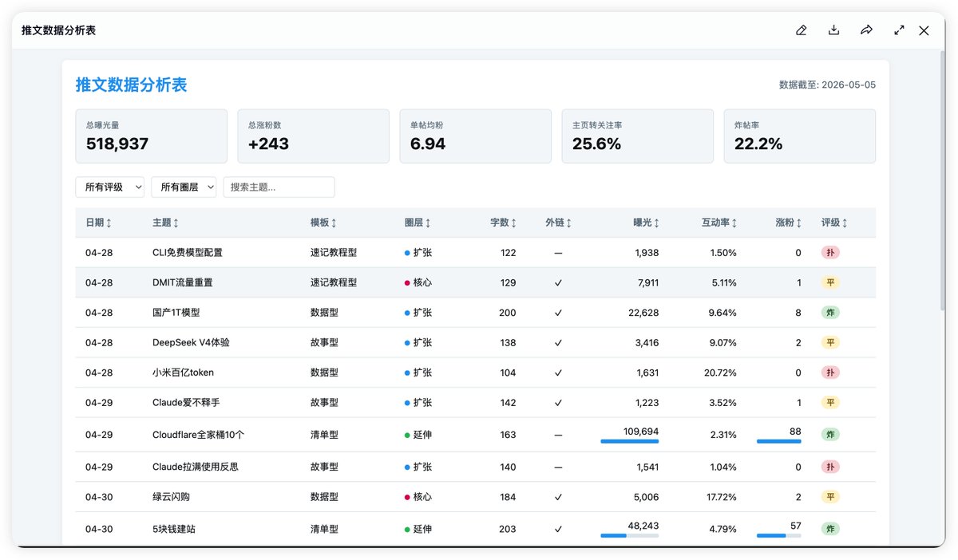Click 炸 rating badge in 5块钱建站 row
The image size is (958, 560).
point(830,529)
